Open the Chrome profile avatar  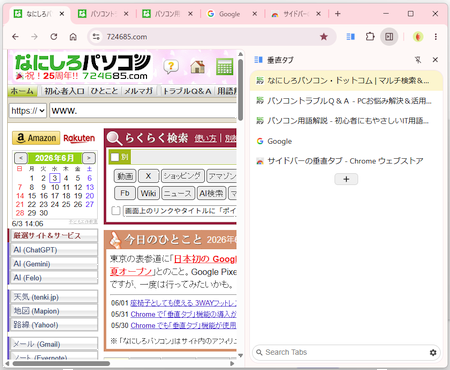coord(418,37)
